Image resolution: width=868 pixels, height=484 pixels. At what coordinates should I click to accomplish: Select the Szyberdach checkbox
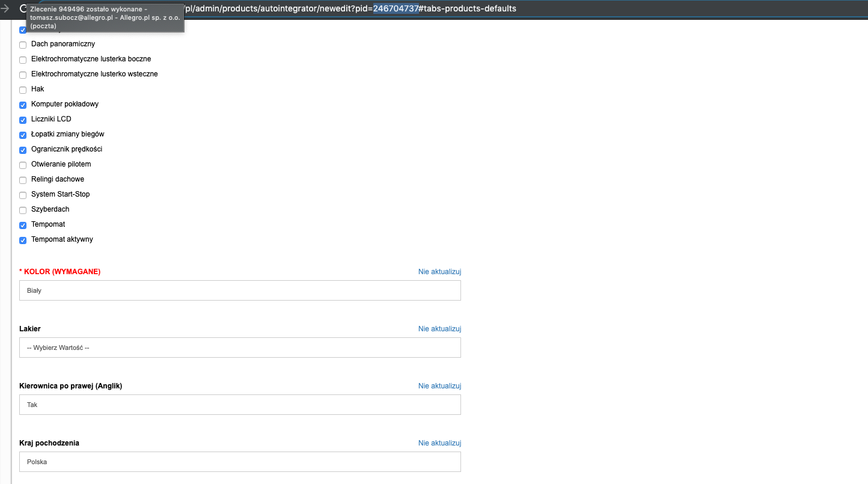23,210
